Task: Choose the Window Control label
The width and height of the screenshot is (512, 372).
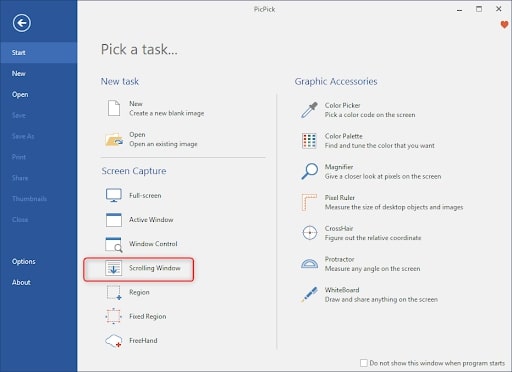Action: [x=153, y=244]
